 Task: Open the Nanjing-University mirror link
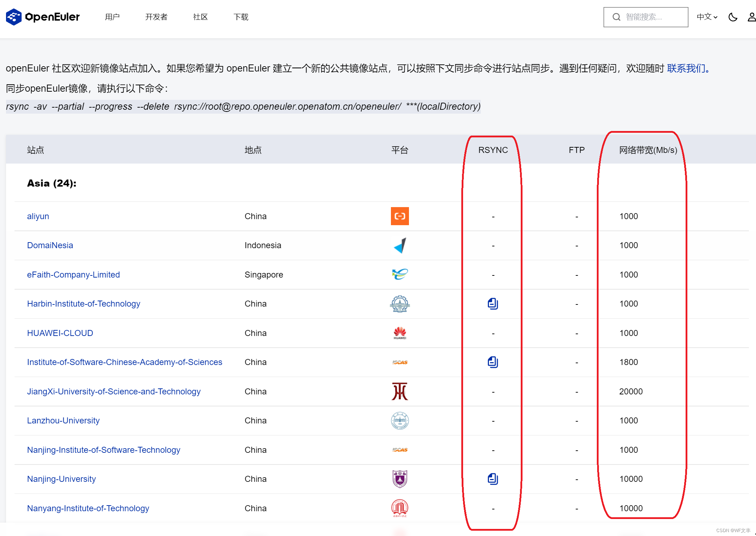[x=62, y=479]
